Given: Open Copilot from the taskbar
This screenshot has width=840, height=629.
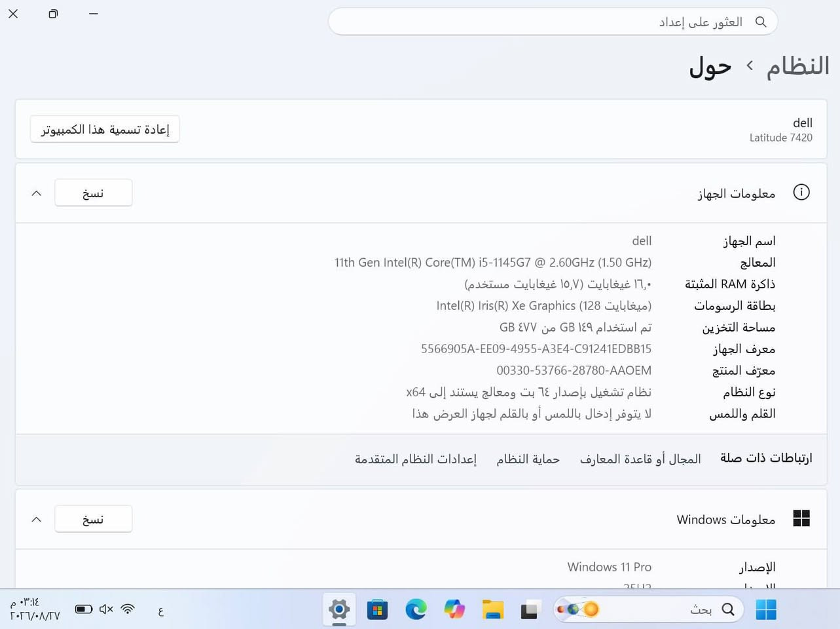Looking at the screenshot, I should click(454, 609).
